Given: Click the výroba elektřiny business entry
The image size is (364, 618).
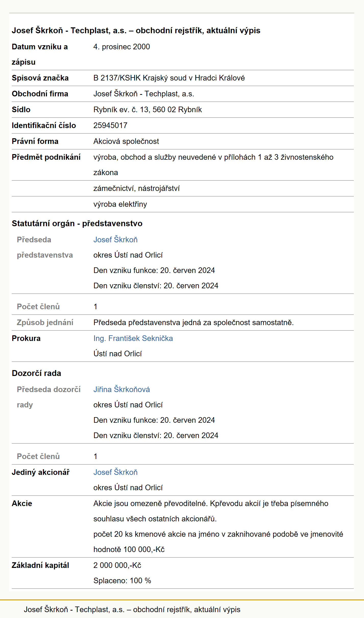Looking at the screenshot, I should click(120, 204).
